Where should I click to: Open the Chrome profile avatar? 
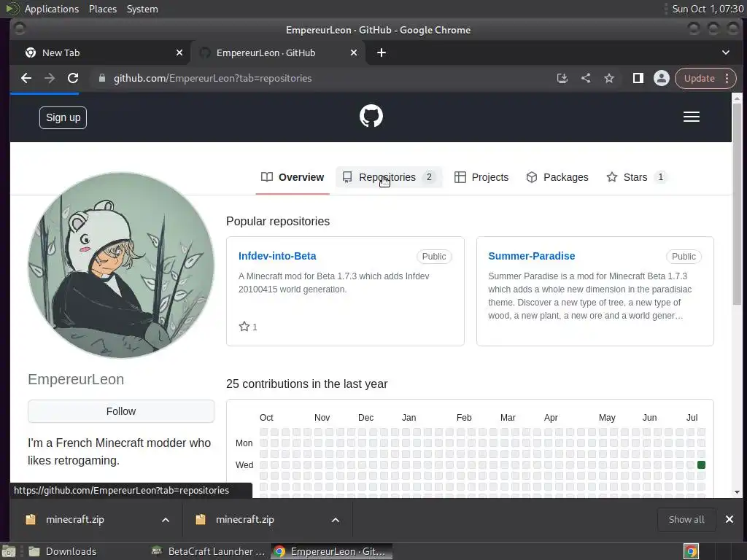coord(661,78)
